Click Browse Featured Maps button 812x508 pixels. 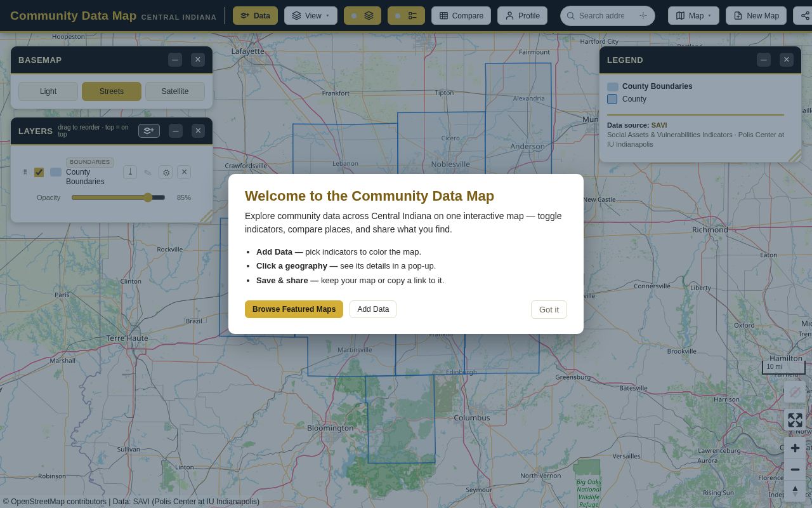click(294, 309)
